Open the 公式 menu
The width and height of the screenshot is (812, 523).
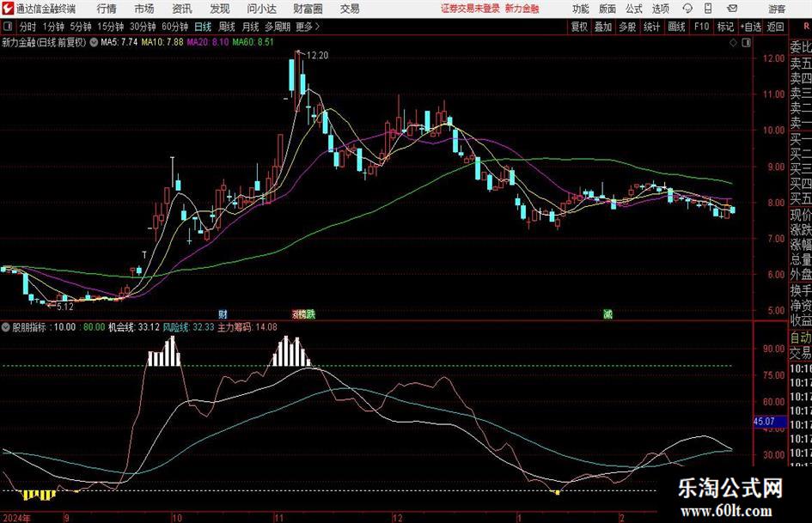pyautogui.click(x=633, y=9)
